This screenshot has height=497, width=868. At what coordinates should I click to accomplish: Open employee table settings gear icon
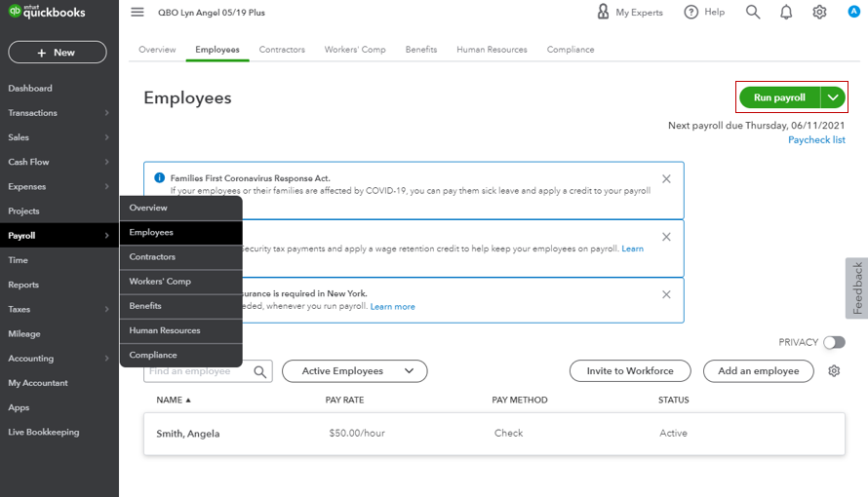(x=834, y=371)
